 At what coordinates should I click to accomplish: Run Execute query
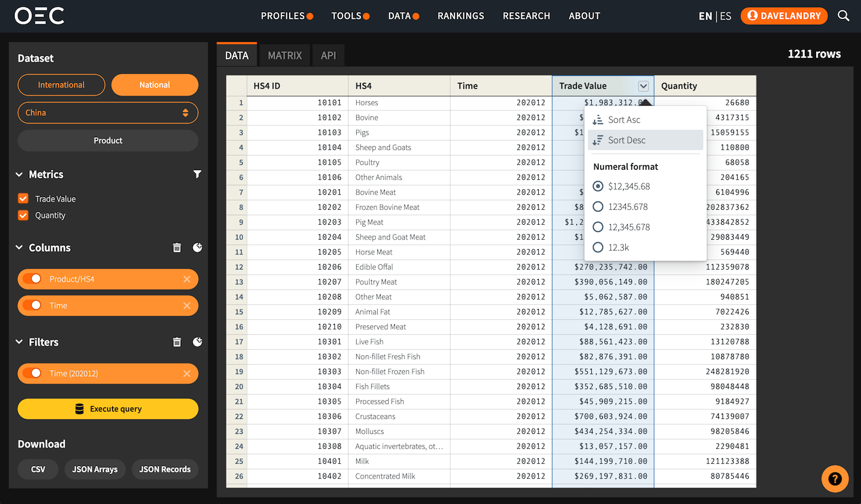pyautogui.click(x=108, y=409)
